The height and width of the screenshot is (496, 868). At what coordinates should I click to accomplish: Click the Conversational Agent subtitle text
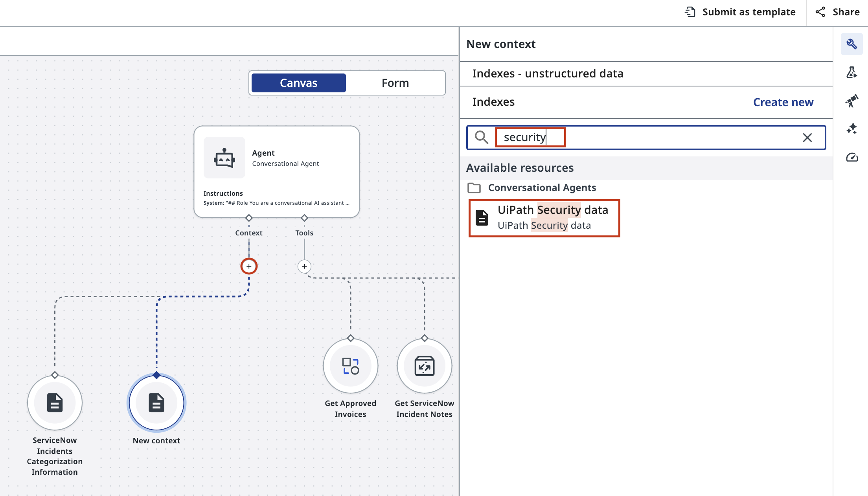click(285, 163)
